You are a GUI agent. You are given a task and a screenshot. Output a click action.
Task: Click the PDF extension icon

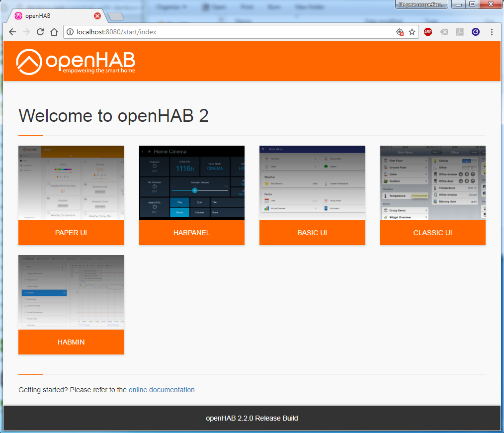coord(460,32)
